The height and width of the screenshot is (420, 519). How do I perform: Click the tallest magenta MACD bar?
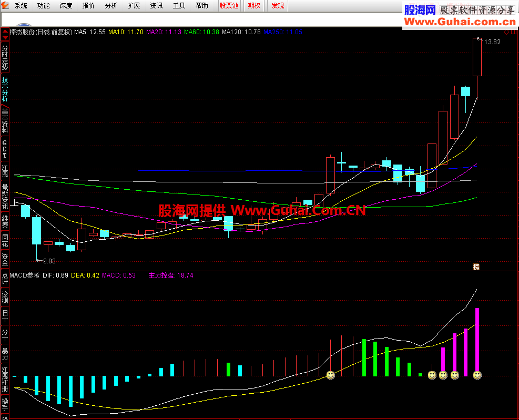pyautogui.click(x=477, y=342)
